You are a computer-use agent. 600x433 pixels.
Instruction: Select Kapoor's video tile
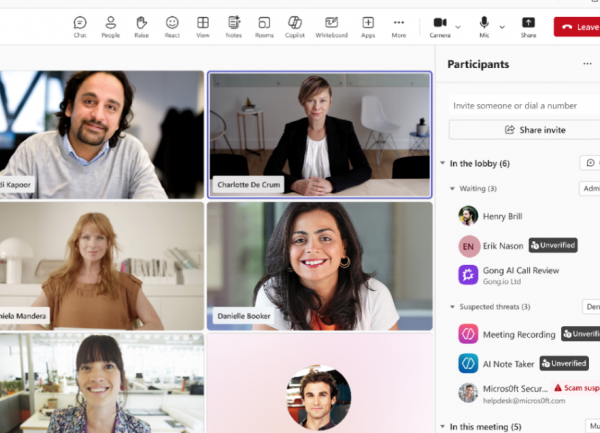102,135
